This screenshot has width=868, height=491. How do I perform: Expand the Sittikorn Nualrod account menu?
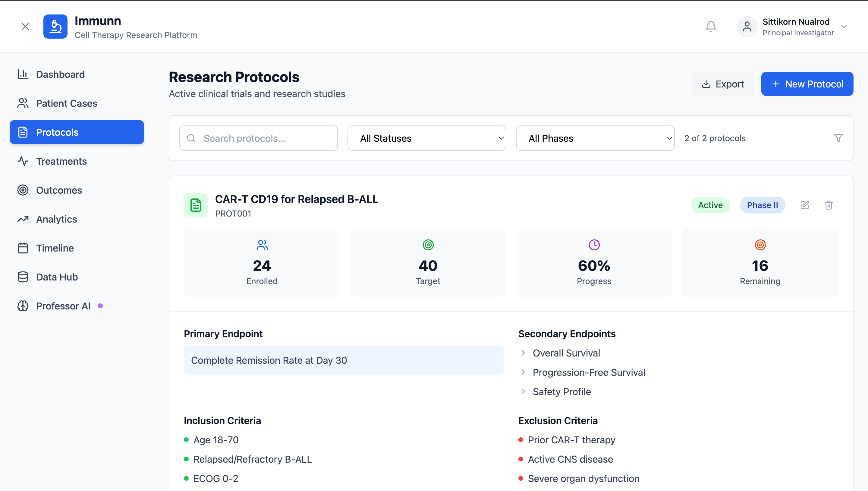click(x=843, y=26)
